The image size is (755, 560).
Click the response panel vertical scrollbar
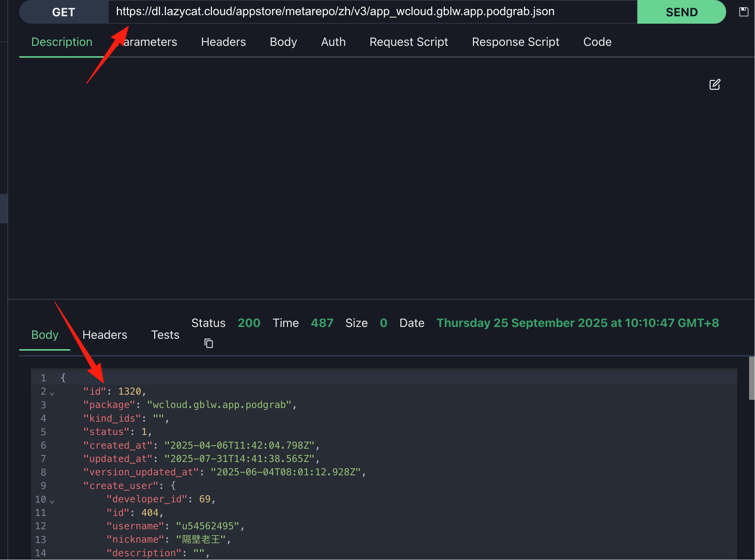click(x=752, y=378)
